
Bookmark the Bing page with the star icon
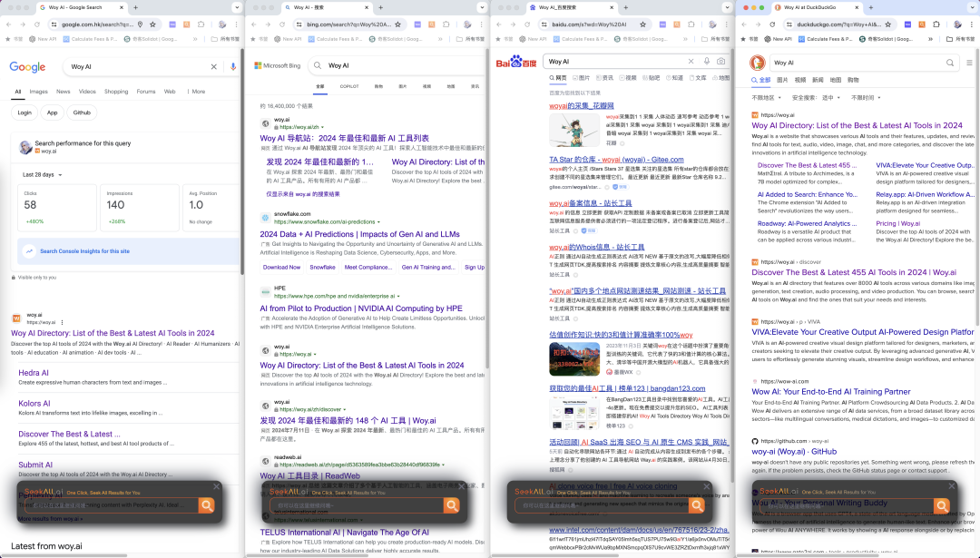397,24
